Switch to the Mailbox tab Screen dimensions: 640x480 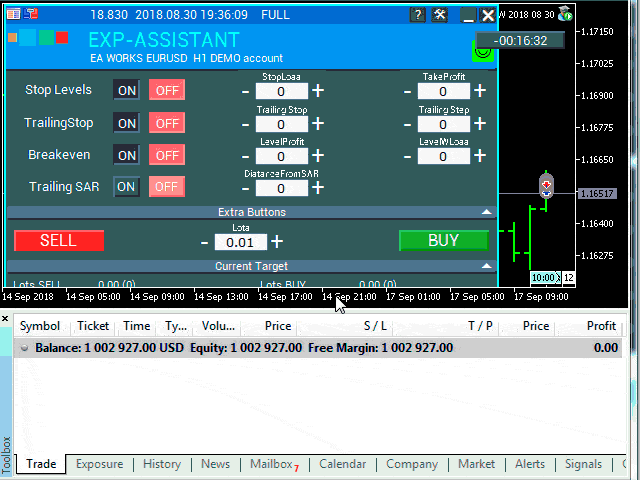(272, 464)
